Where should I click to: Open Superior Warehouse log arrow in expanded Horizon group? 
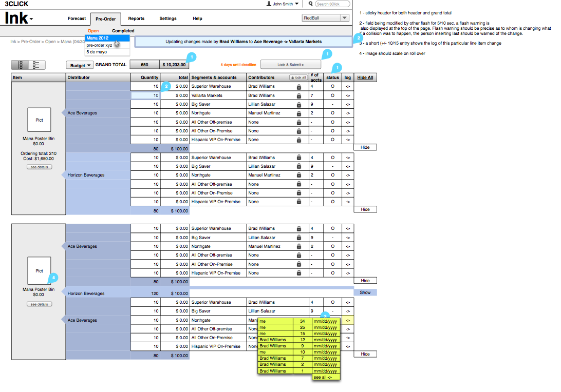point(348,158)
